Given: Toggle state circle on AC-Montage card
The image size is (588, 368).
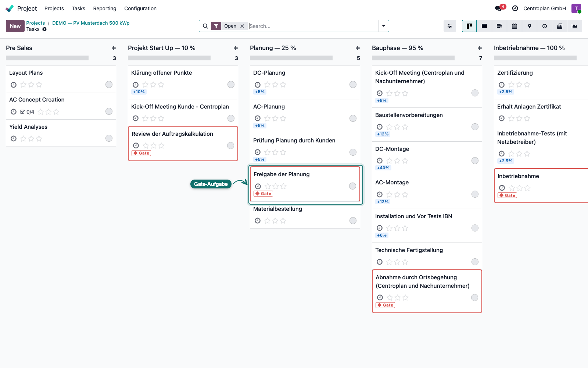Looking at the screenshot, I should pyautogui.click(x=475, y=194).
